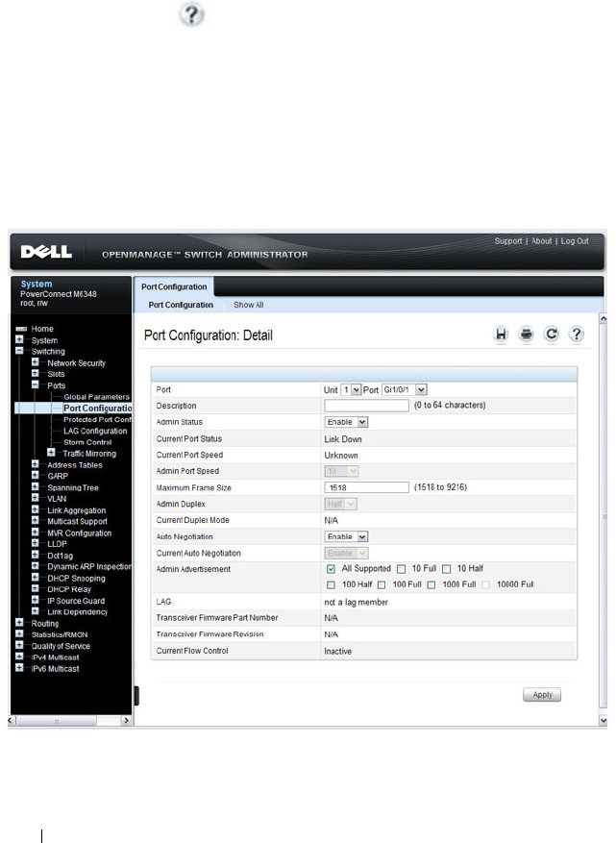616x843 pixels.
Task: Open the DHCP Snooping tree item
Action: (x=76, y=579)
